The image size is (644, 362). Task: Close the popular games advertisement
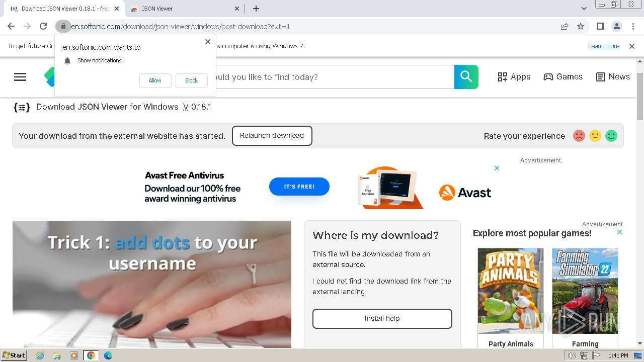point(620,232)
